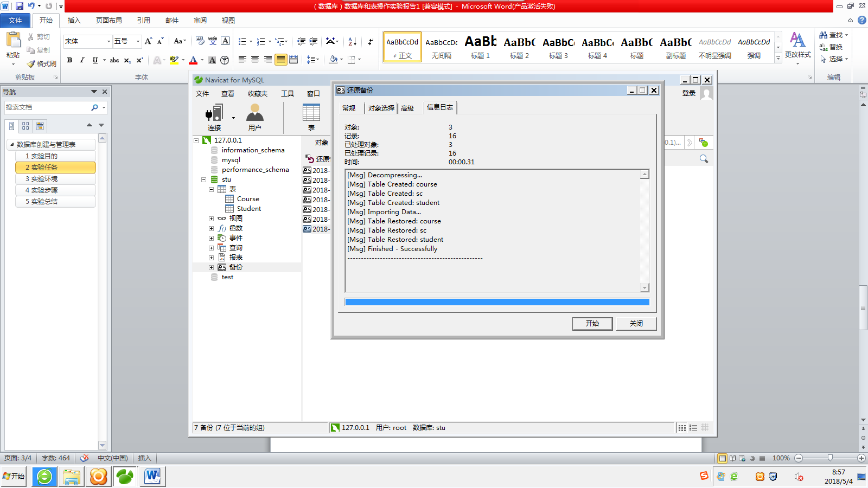Image resolution: width=868 pixels, height=488 pixels.
Task: Select the Student table in Navicat tree
Action: coord(249,209)
